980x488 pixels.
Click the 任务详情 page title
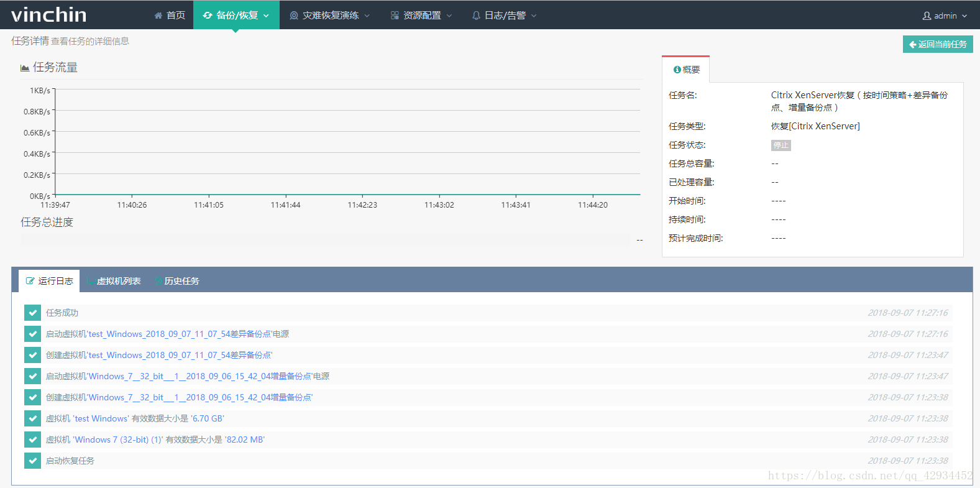(x=30, y=41)
